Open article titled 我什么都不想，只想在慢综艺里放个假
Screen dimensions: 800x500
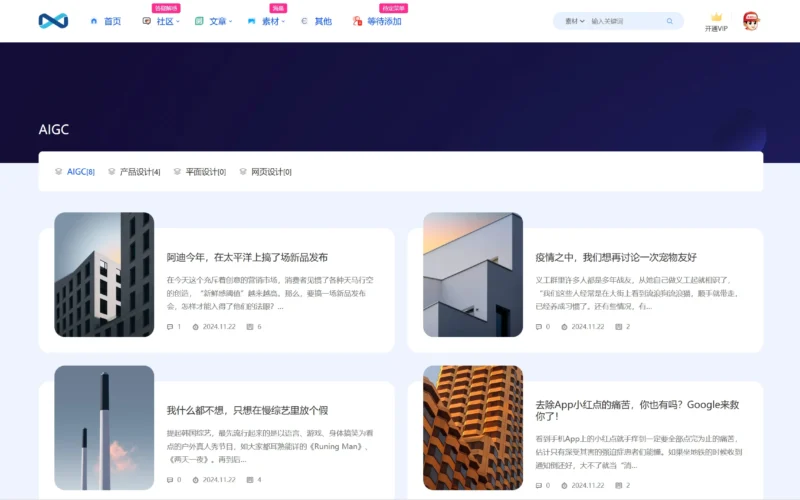(247, 410)
